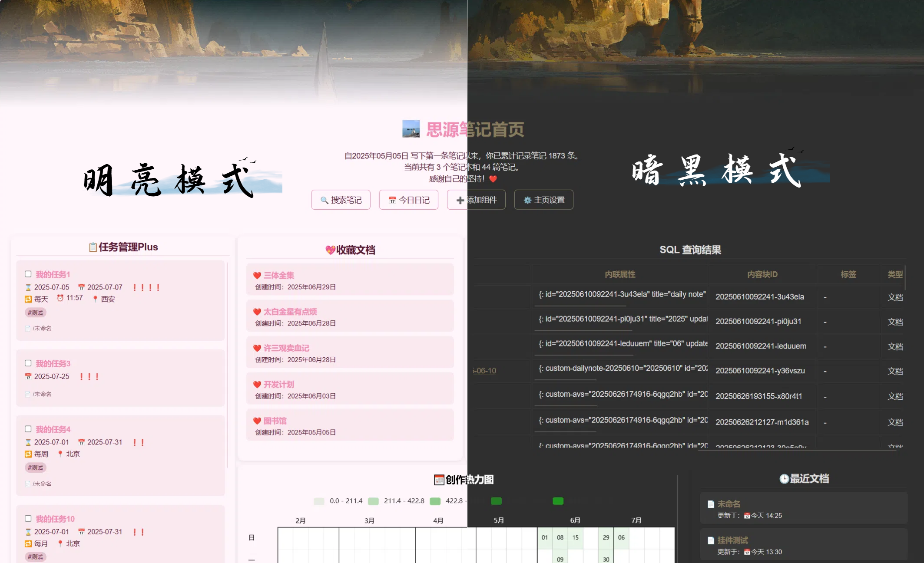Click the light green 0.0 - 211.4 legend swatch
This screenshot has height=563, width=924.
tap(319, 501)
